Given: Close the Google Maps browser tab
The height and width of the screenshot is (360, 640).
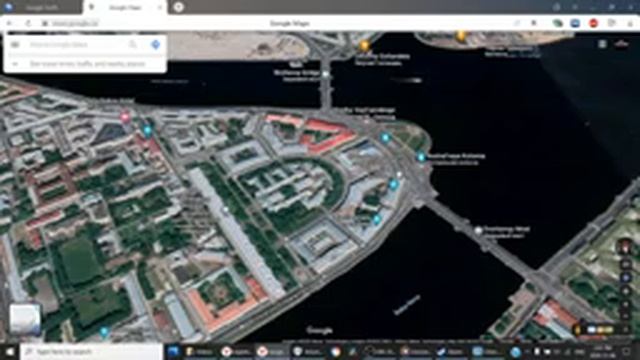Looking at the screenshot, I should coord(160,7).
